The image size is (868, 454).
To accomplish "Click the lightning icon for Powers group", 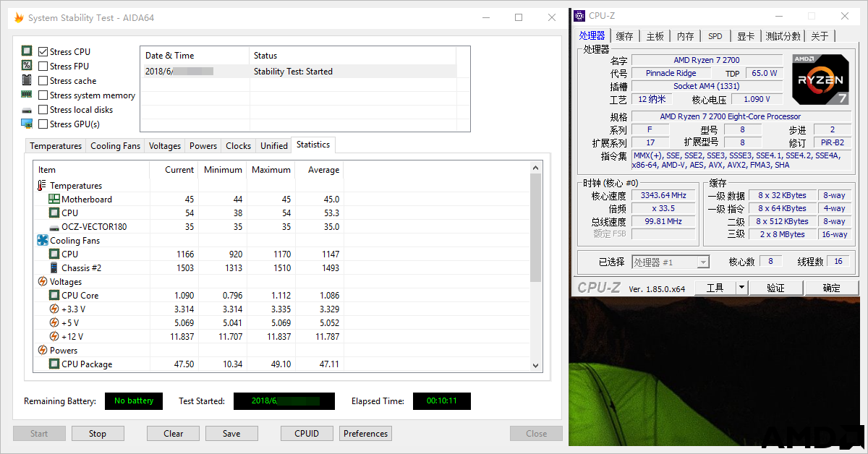I will pos(42,350).
